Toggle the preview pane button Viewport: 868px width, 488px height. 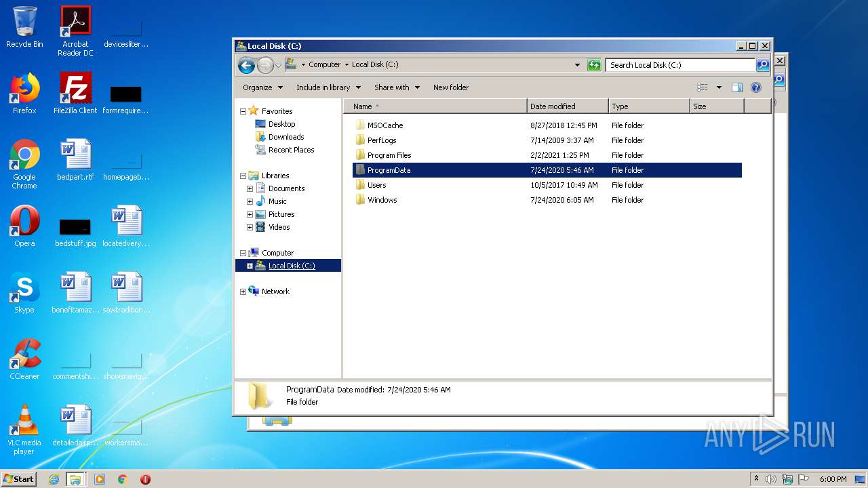point(737,87)
